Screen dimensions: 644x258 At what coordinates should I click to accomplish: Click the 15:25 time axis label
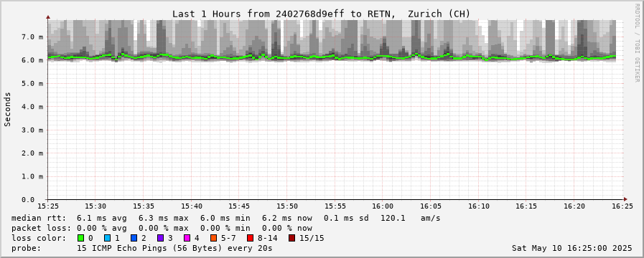pyautogui.click(x=48, y=206)
